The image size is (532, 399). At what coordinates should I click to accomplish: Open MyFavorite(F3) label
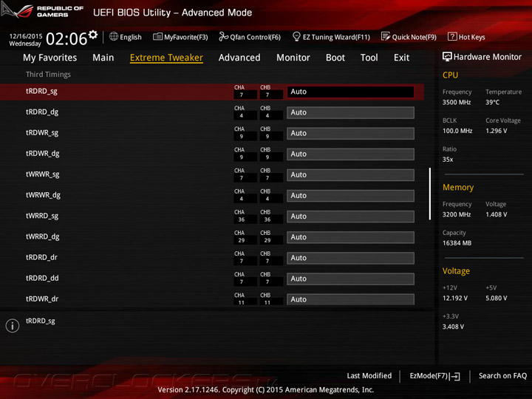tap(186, 38)
